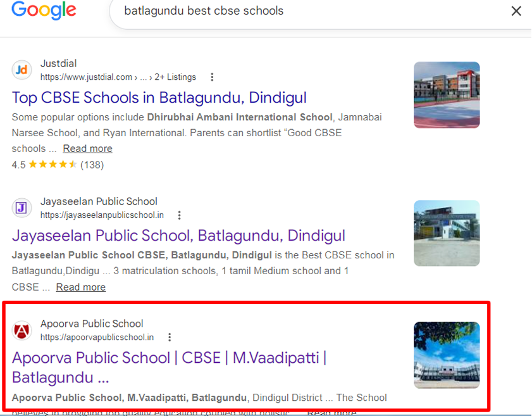Click the Google logo
The image size is (532, 416).
44,10
